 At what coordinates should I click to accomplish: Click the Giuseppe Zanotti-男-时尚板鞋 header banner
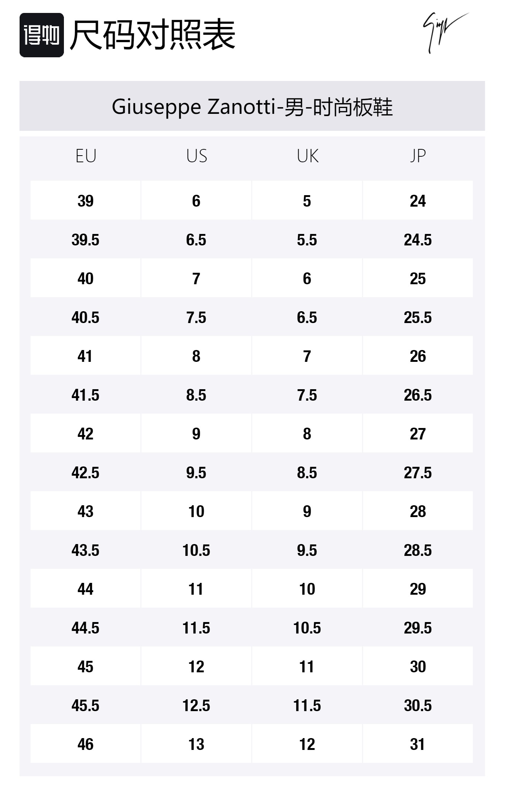point(252,106)
